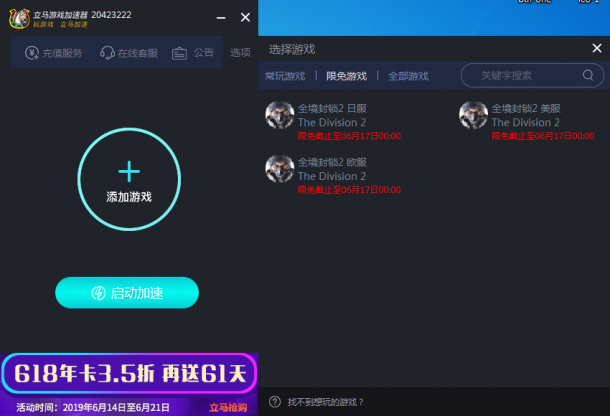Screen dimensions: 610x416
Task: Open the 618年卡3.5折 promotion banner
Action: 129,373
